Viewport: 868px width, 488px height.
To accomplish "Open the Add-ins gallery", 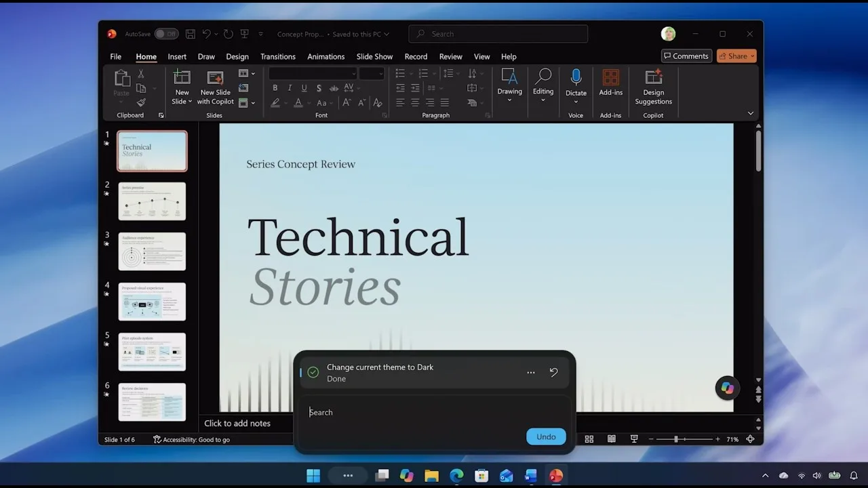I will coord(610,83).
